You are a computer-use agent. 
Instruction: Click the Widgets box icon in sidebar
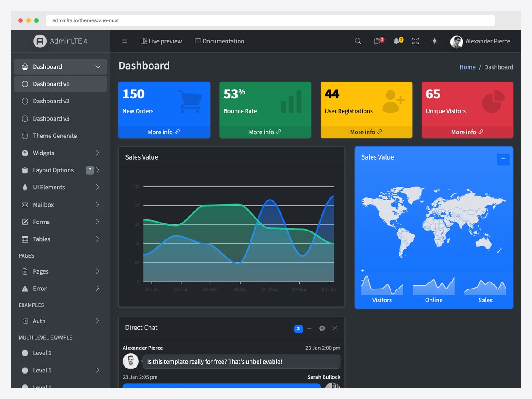[25, 153]
